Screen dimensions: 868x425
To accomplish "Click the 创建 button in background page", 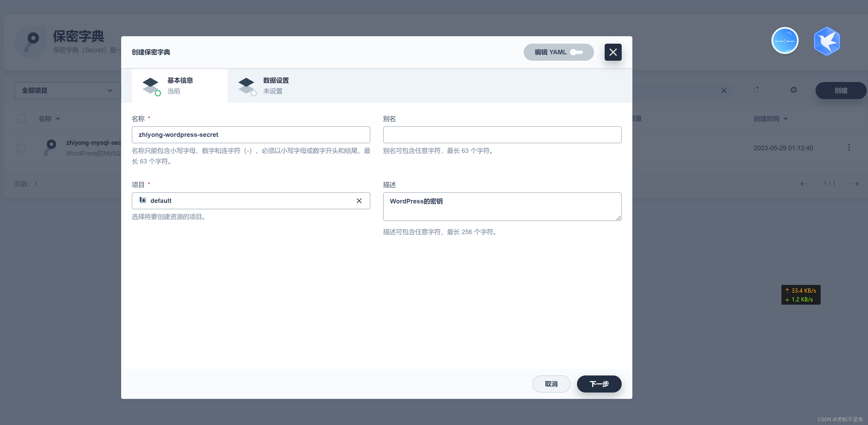I will pos(841,91).
